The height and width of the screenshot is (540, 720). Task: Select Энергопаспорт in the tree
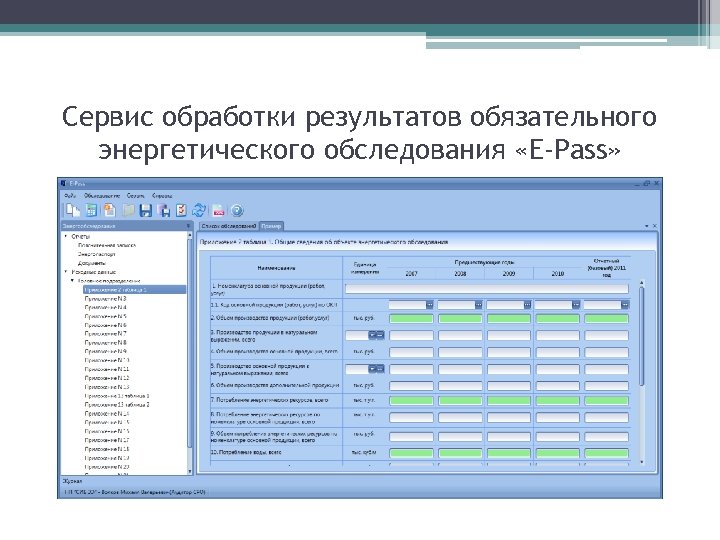point(96,254)
